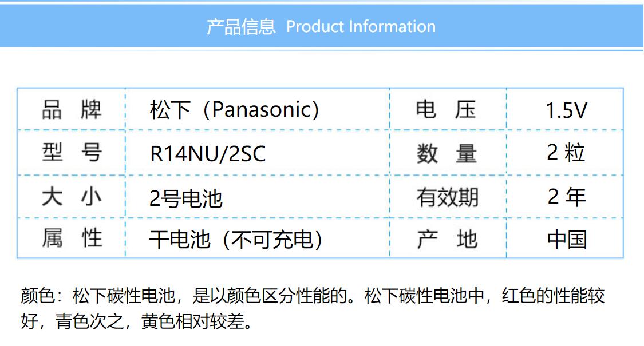644x346 pixels.
Task: Select the 有效期 label cell
Action: [447, 197]
